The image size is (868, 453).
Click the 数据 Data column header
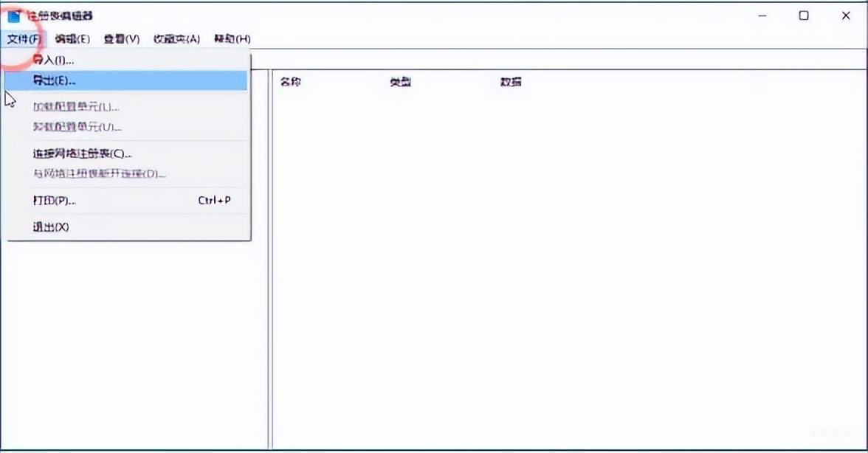pyautogui.click(x=511, y=82)
